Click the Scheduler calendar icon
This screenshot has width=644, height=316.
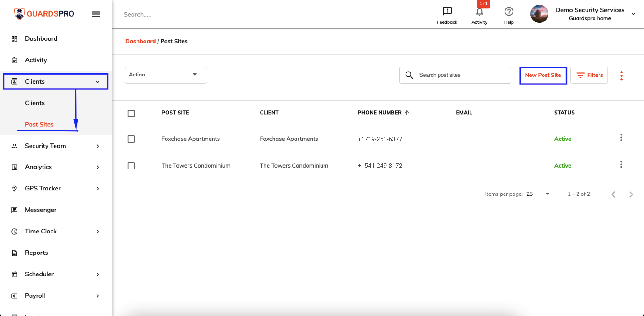pos(14,274)
